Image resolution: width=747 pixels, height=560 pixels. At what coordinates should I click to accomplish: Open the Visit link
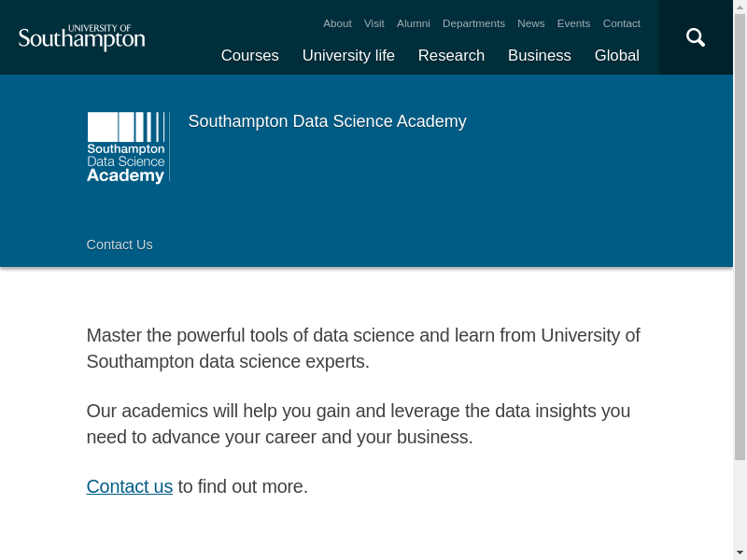pos(373,23)
